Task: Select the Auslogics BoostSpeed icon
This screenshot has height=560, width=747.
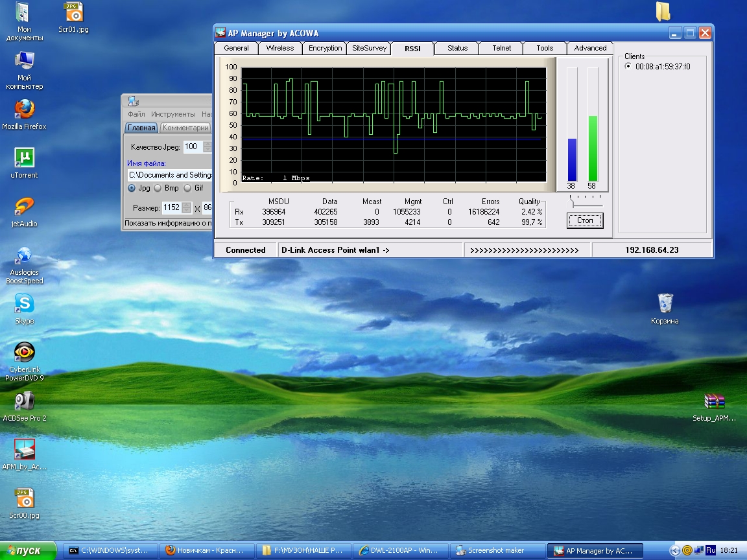Action: tap(24, 255)
